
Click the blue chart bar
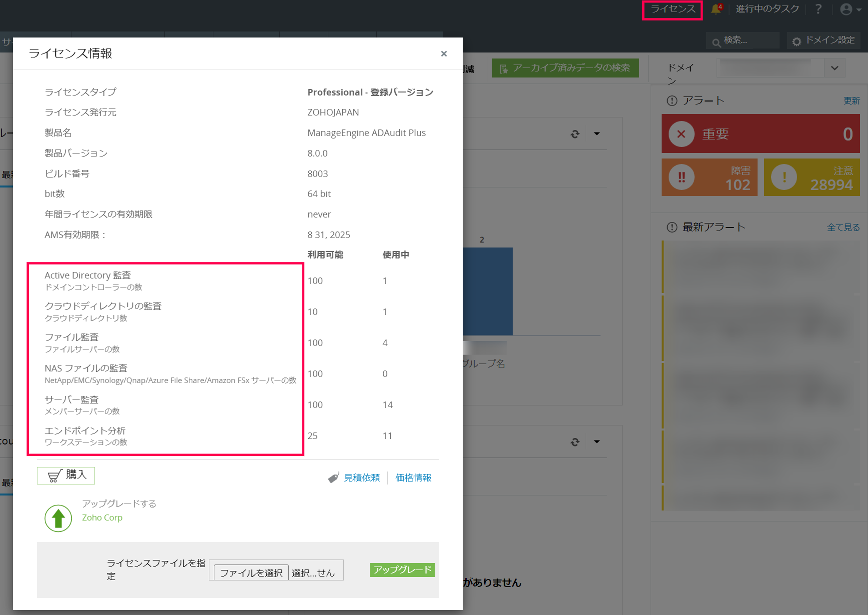click(488, 291)
